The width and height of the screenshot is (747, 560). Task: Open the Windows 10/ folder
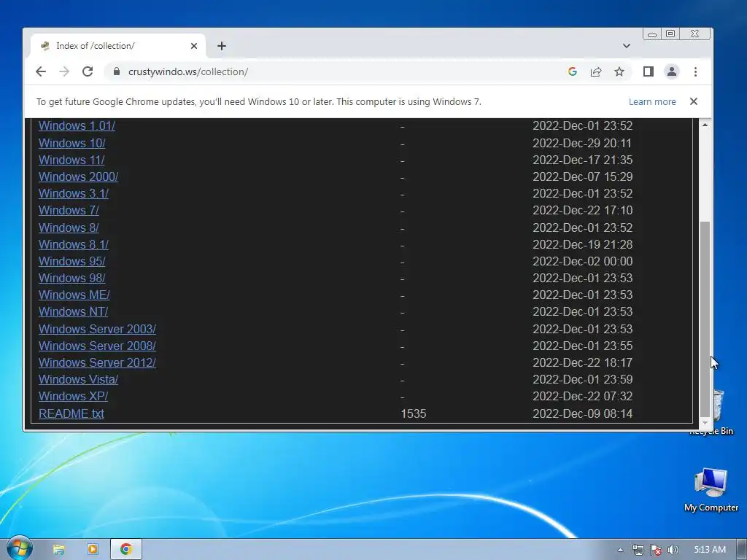pyautogui.click(x=72, y=143)
